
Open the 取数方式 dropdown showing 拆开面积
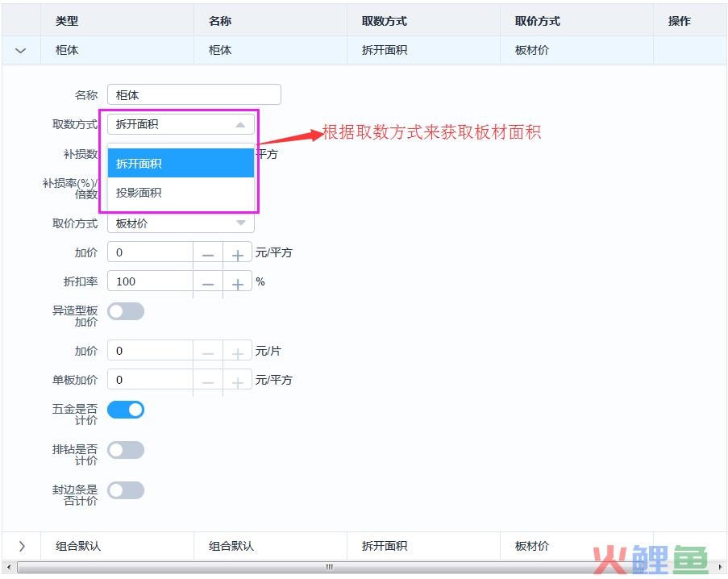pyautogui.click(x=181, y=124)
